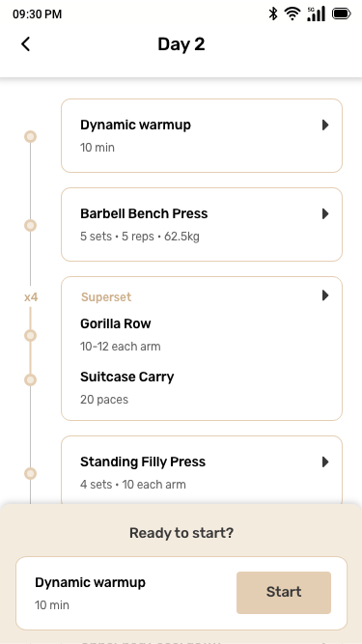Select the Gorilla Row timeline dot
This screenshot has width=362, height=644.
pyautogui.click(x=30, y=336)
